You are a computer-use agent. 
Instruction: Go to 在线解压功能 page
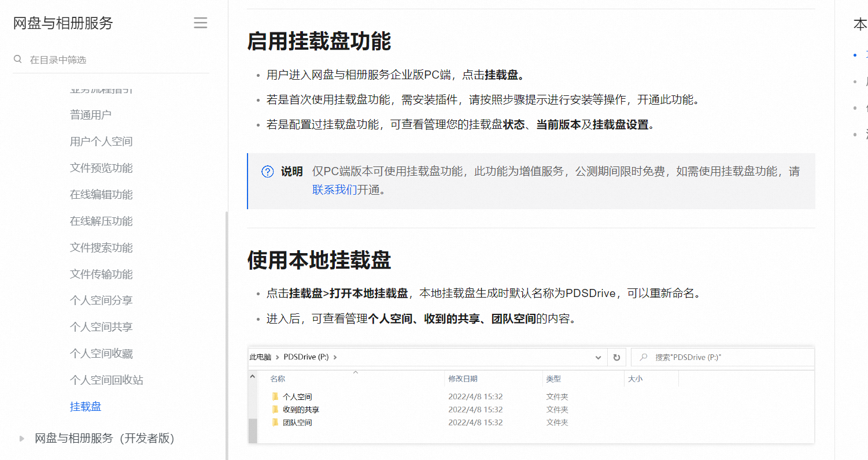click(x=101, y=221)
